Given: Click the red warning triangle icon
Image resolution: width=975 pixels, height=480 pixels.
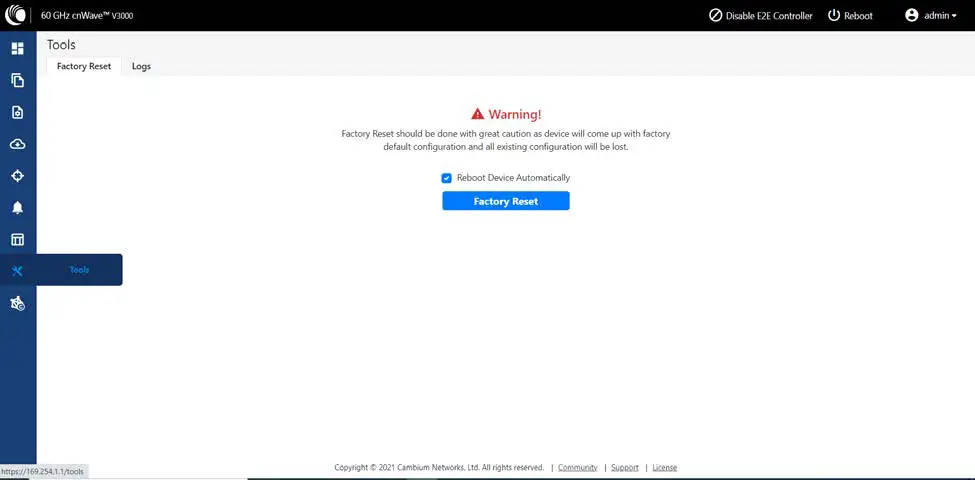Looking at the screenshot, I should point(478,114).
